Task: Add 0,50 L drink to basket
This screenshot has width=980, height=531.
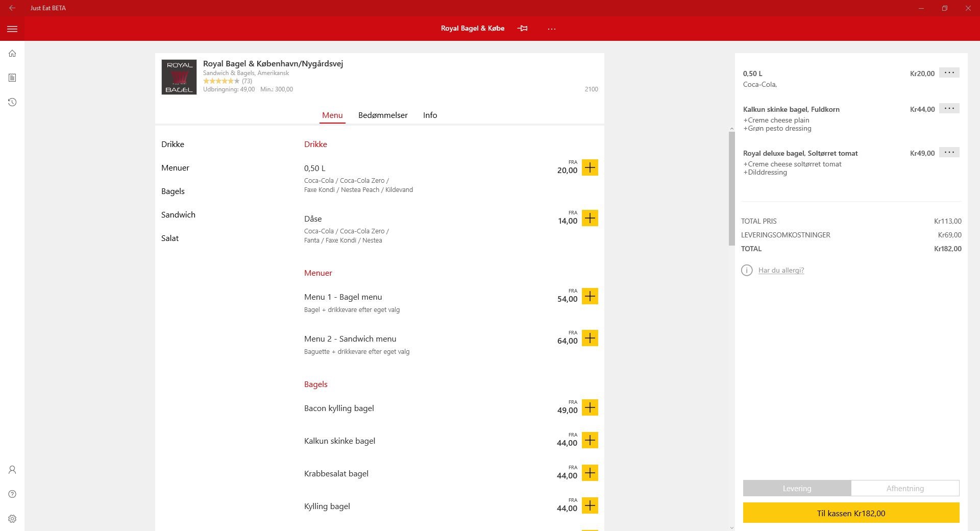Action: click(x=590, y=167)
